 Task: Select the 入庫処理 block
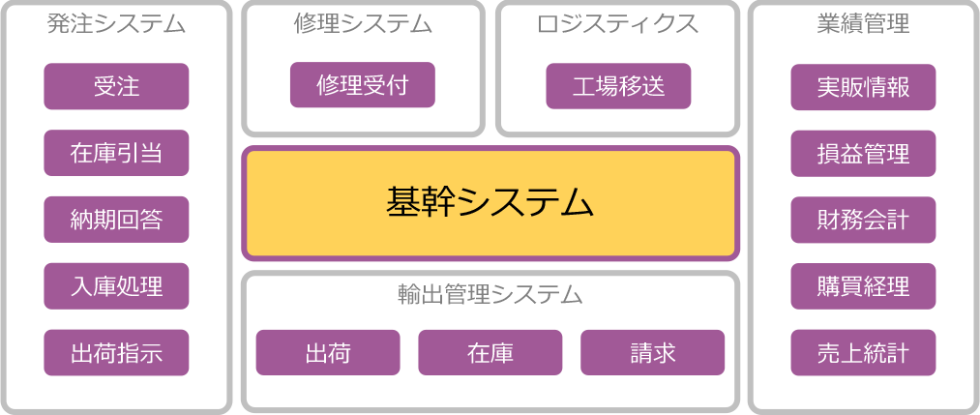pos(116,286)
